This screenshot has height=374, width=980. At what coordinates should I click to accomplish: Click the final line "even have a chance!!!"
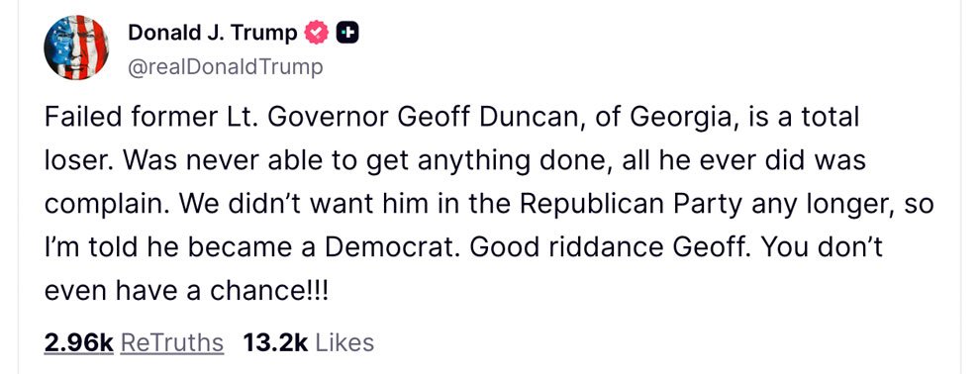coord(186,292)
